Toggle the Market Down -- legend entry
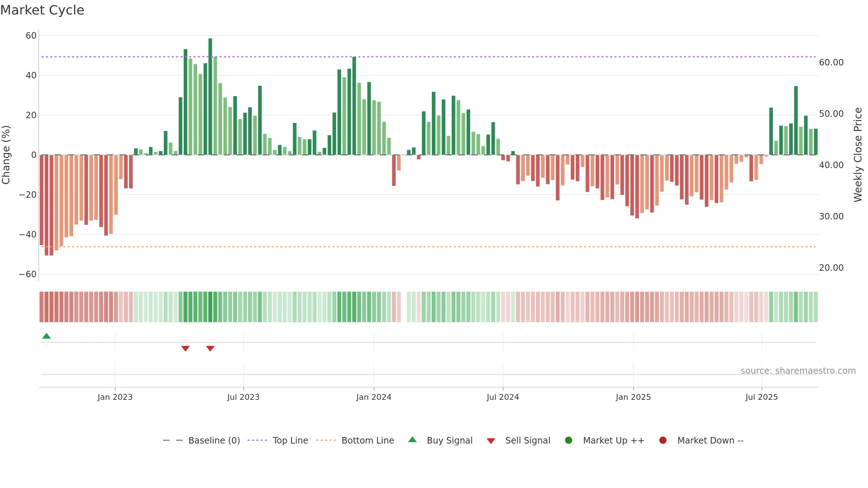The width and height of the screenshot is (868, 488). pos(701,440)
